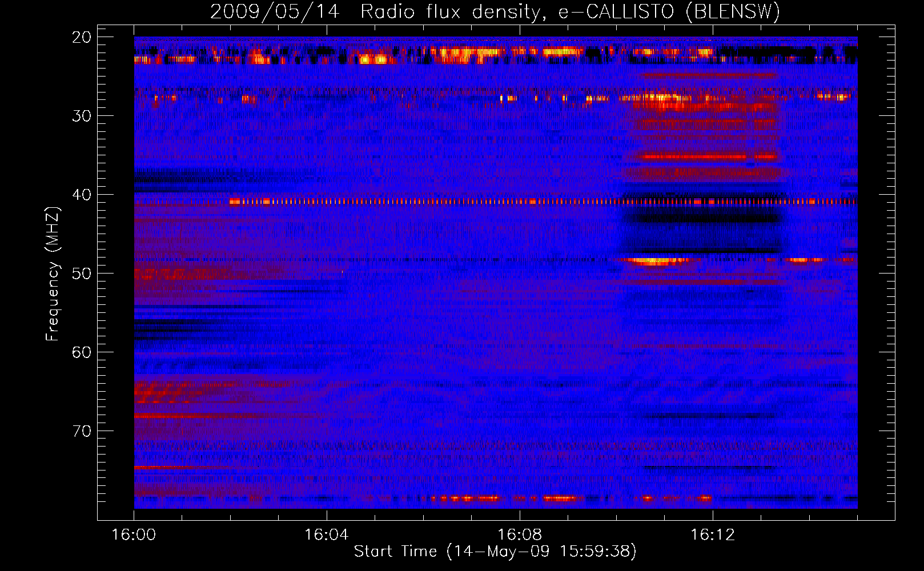Click the 'Start Time (14-May-09 15:59:38)' label

[495, 552]
